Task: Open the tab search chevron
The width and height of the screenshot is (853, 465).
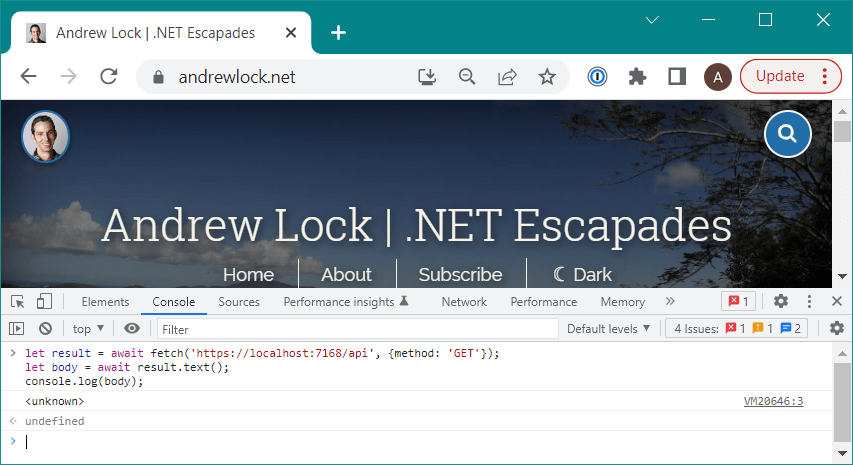Action: (652, 20)
